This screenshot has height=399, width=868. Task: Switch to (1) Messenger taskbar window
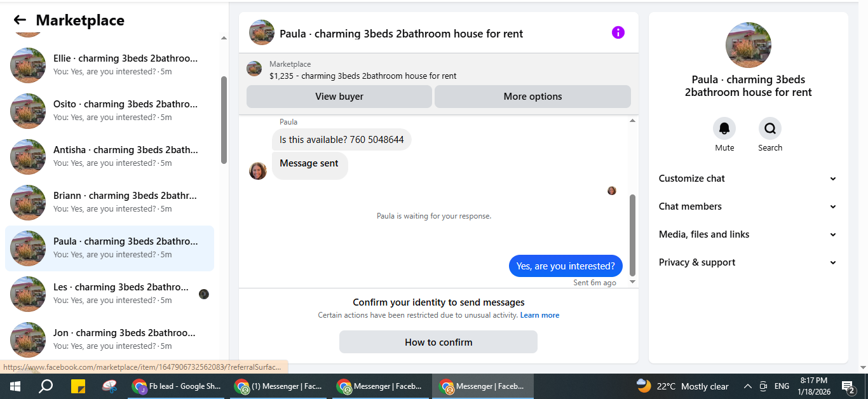click(x=278, y=386)
